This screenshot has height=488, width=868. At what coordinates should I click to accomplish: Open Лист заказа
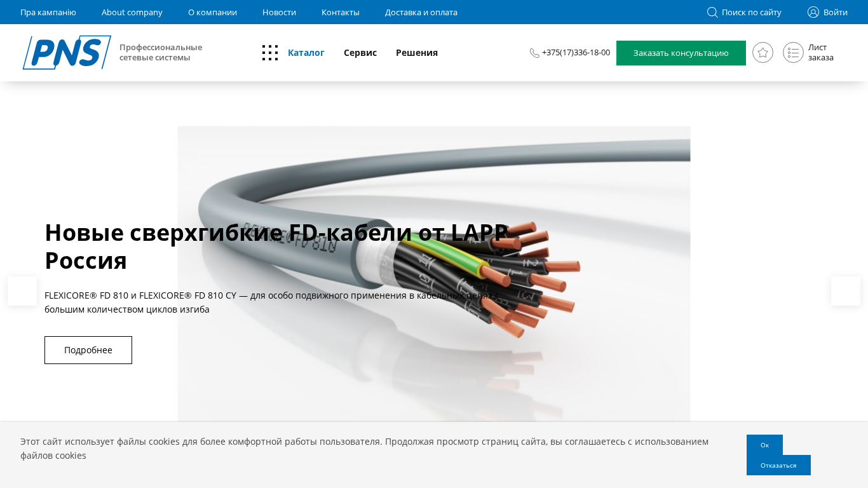pos(821,53)
